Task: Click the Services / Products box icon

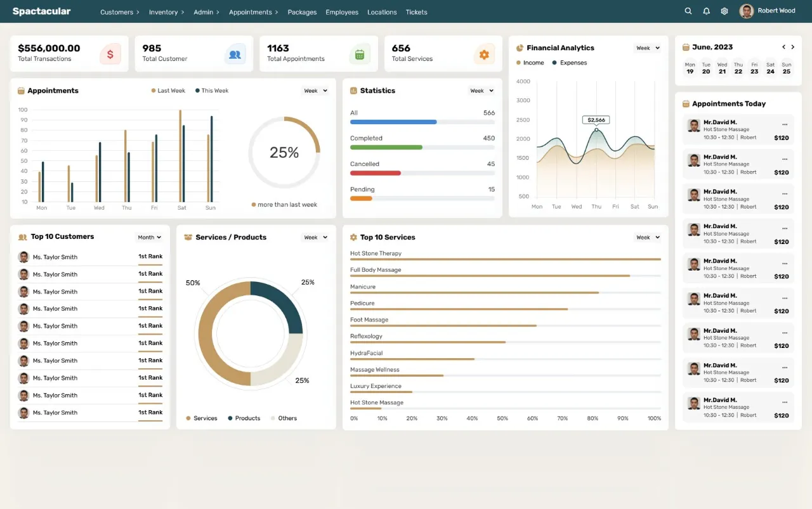Action: [x=188, y=237]
